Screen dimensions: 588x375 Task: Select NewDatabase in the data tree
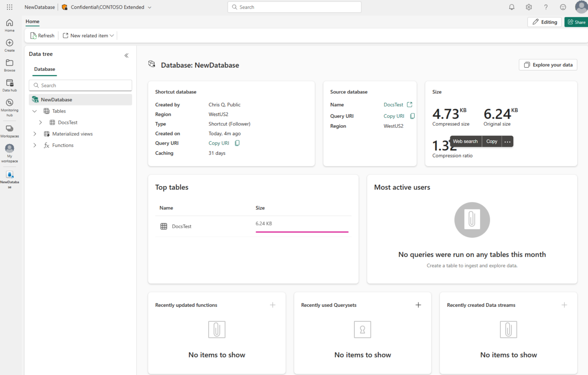[80, 100]
